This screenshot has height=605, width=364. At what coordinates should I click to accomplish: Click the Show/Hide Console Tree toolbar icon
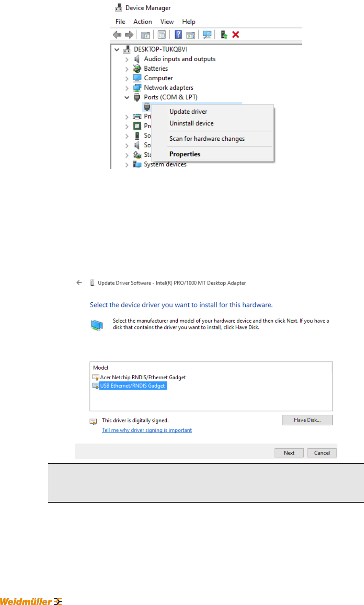pos(145,35)
